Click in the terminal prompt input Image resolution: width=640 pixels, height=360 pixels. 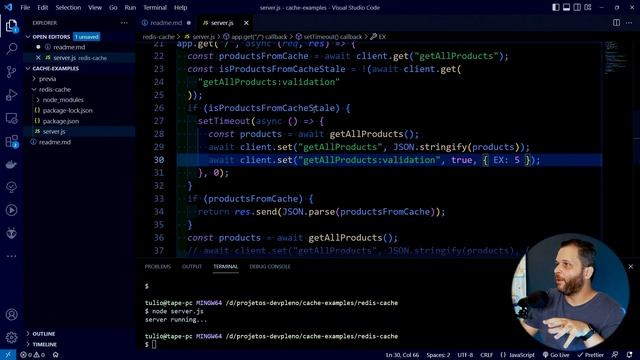154,344
